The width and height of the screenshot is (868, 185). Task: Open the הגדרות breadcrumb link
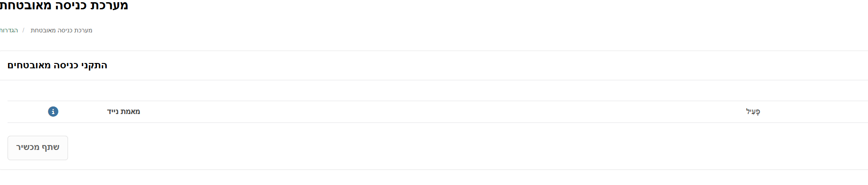tap(9, 30)
